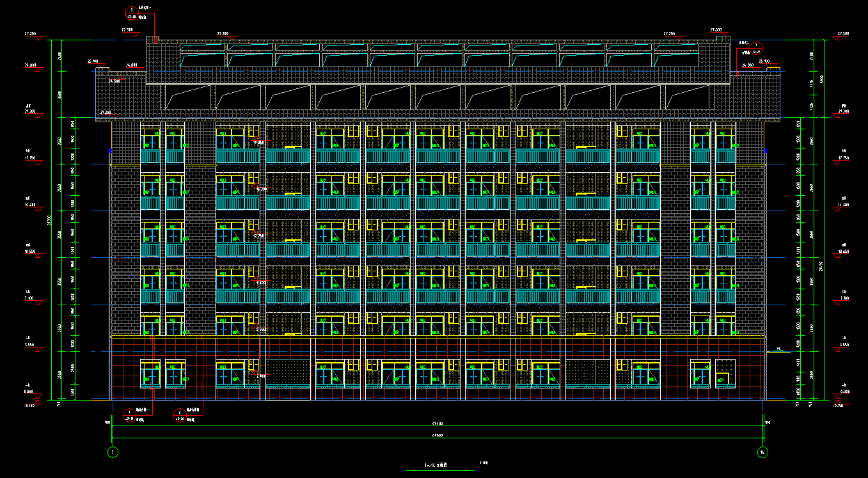
Task: Click the 27.500 elevation mark above right parapet
Action: click(x=716, y=29)
